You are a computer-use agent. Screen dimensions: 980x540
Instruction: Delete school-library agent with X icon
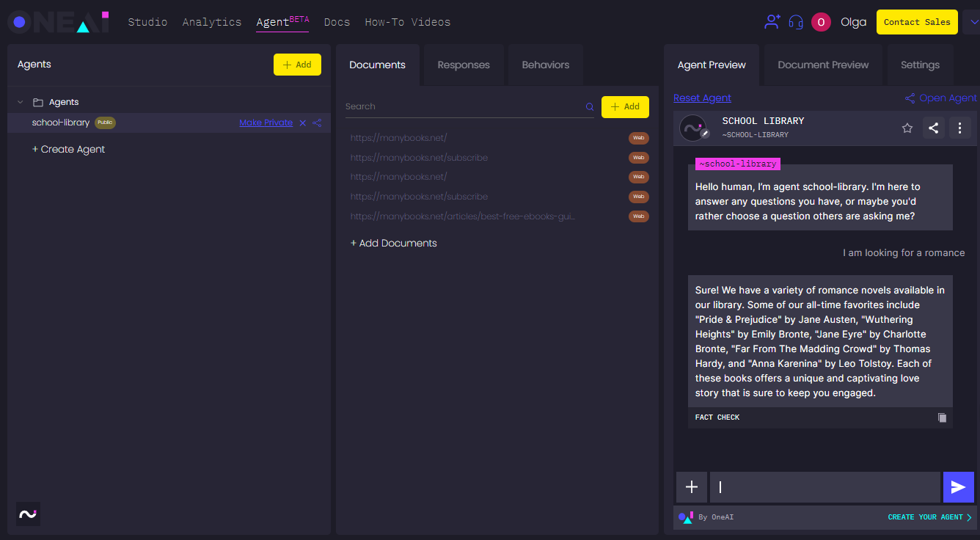click(302, 123)
